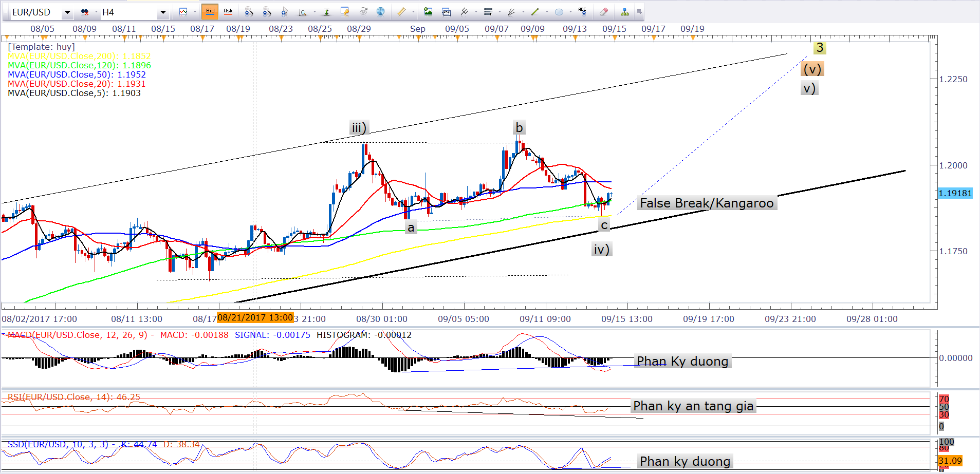
Task: Open the H4 timeframe dropdown
Action: pyautogui.click(x=163, y=12)
